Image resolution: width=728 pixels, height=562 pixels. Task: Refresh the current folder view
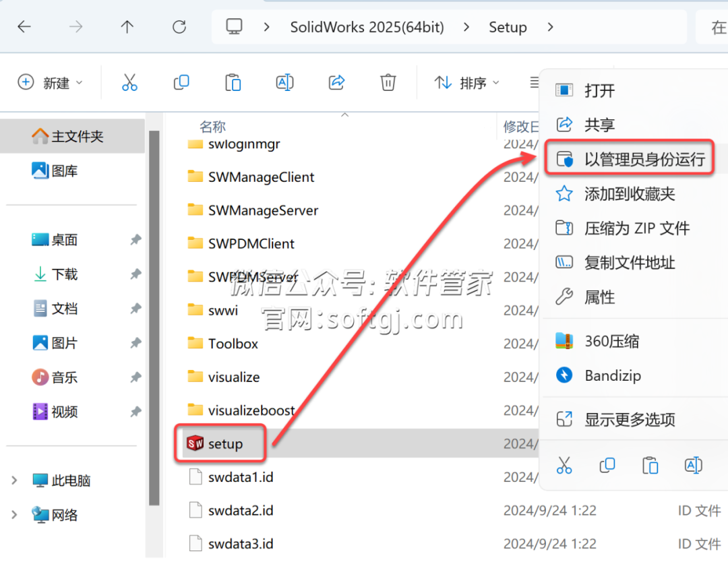point(179,27)
